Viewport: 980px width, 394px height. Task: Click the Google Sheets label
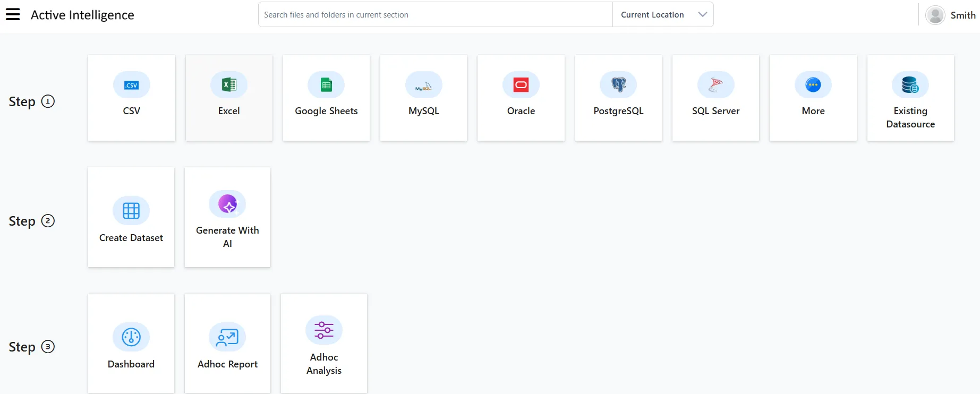pyautogui.click(x=326, y=111)
